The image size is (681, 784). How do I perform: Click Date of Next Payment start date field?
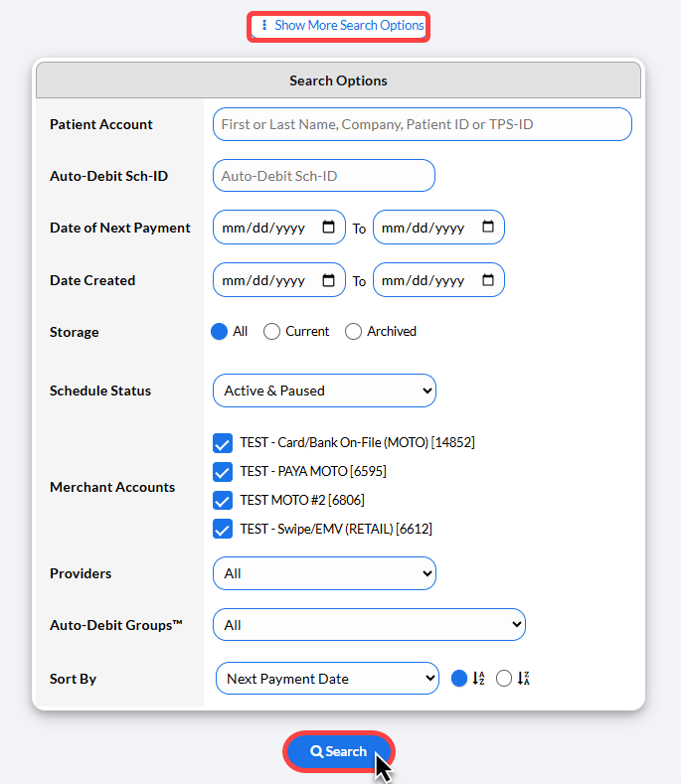tap(279, 227)
